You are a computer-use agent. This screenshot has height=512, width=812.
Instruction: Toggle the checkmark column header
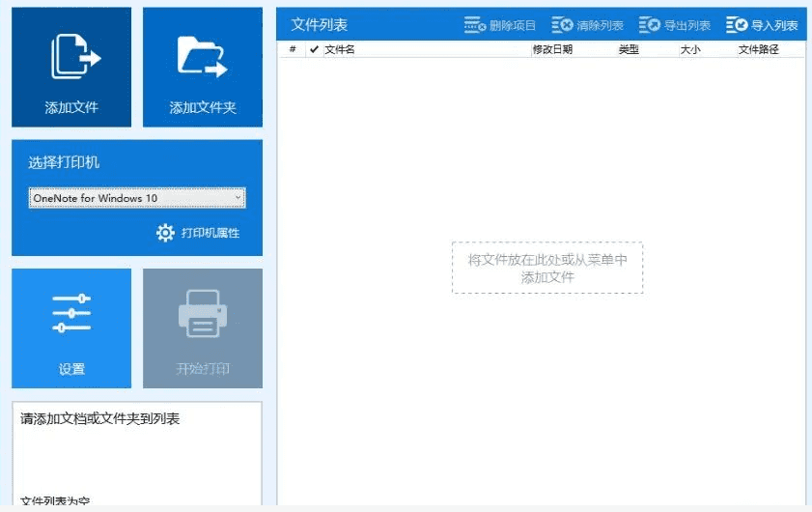[314, 49]
